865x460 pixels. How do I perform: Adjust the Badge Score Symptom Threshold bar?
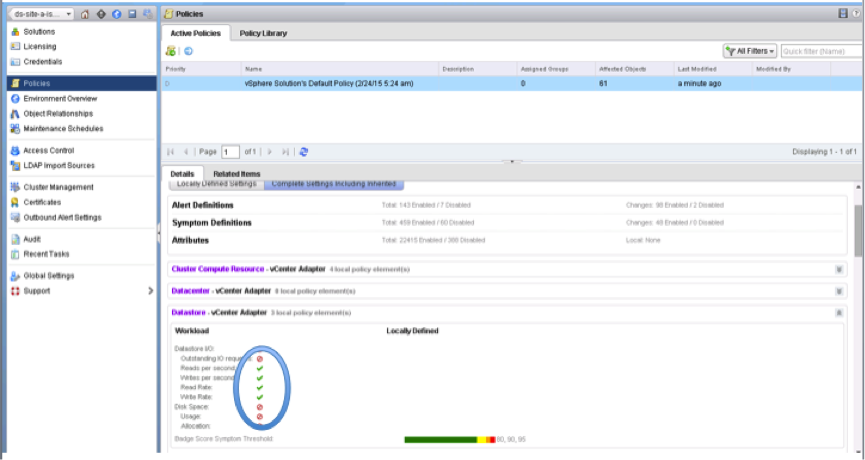coord(449,439)
